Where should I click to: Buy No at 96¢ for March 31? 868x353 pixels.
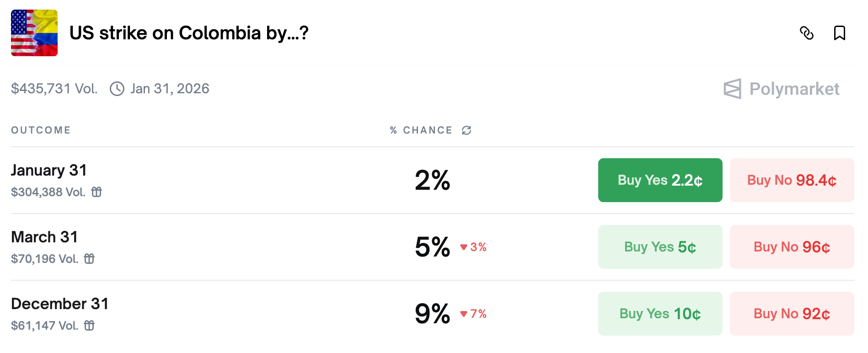pyautogui.click(x=792, y=247)
